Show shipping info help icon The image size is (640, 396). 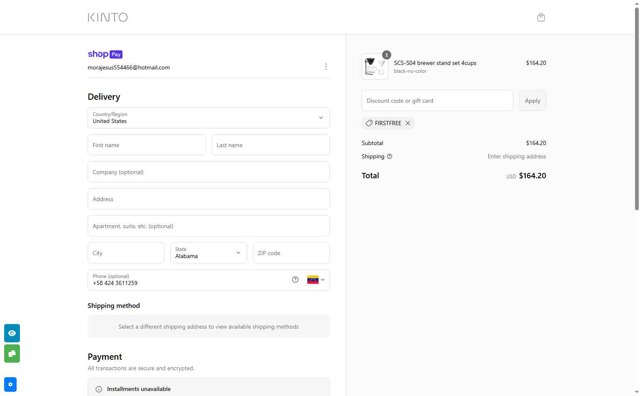click(x=389, y=156)
